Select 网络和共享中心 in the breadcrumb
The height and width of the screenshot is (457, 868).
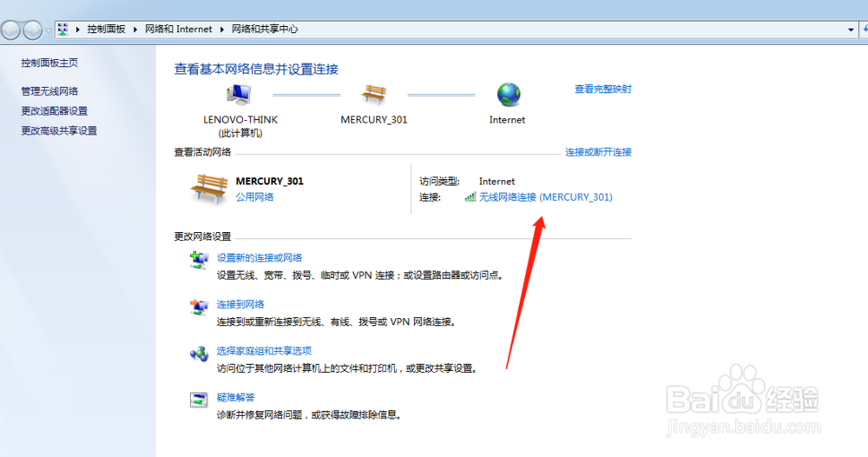click(265, 30)
